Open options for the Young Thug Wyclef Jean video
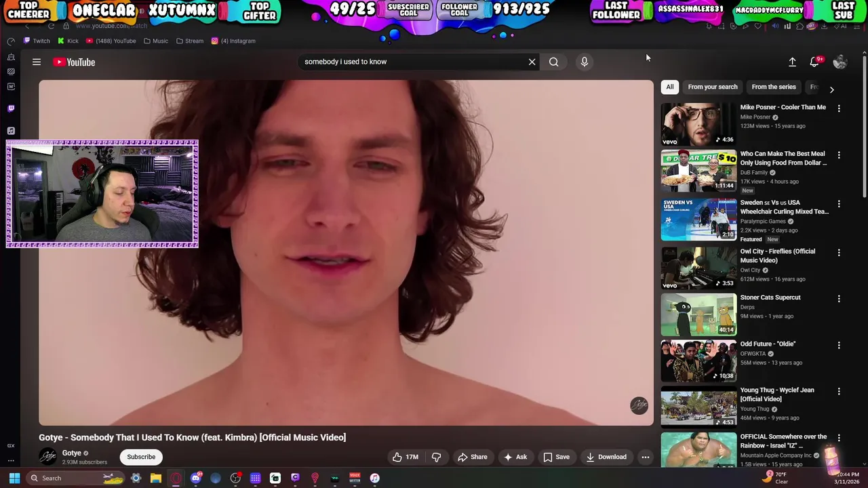 [x=839, y=392]
